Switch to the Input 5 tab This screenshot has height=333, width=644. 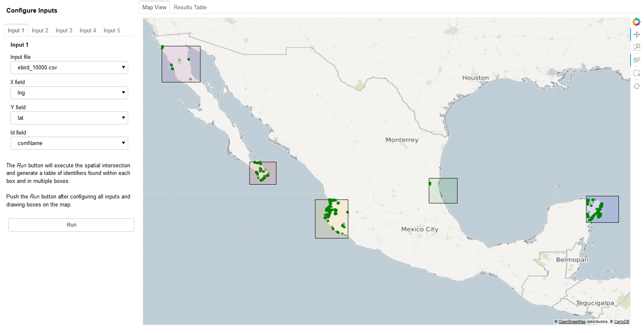[112, 30]
